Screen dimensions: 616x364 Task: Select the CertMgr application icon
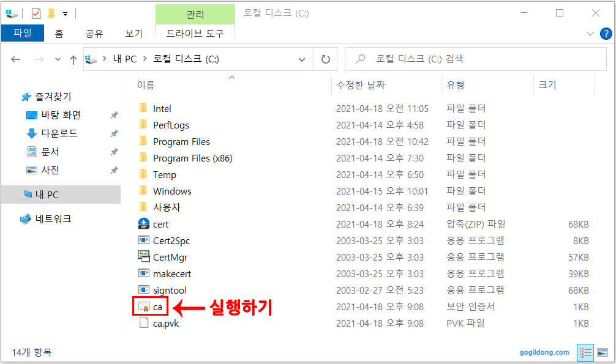click(x=144, y=256)
